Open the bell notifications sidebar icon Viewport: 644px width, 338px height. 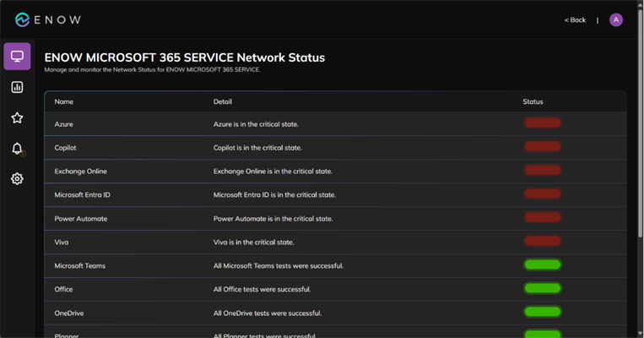pyautogui.click(x=17, y=149)
